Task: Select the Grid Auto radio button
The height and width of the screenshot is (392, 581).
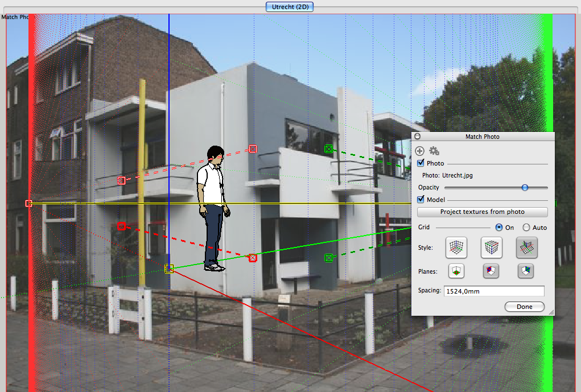Action: pyautogui.click(x=526, y=228)
